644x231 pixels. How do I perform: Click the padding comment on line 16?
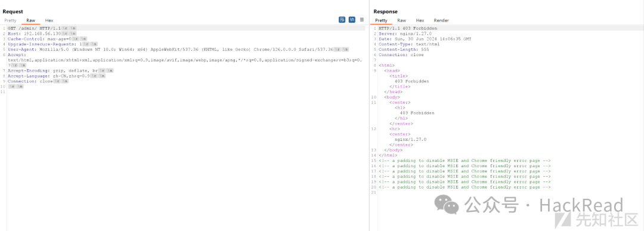pos(465,166)
